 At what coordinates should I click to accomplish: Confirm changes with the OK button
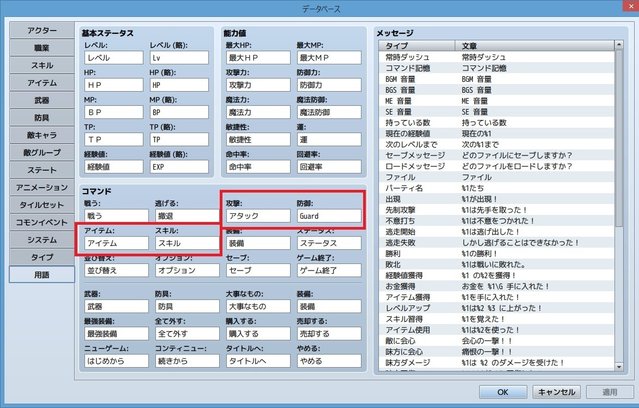click(503, 392)
